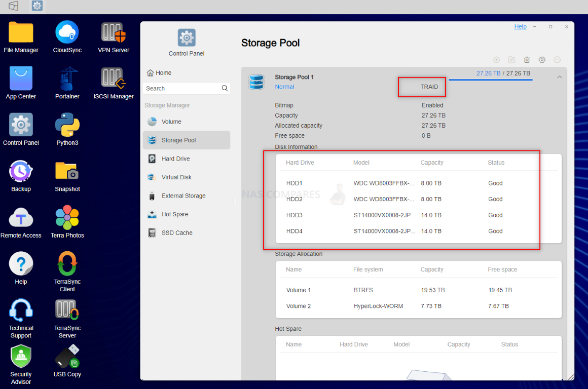
Task: Click the sidebar Search field
Action: [x=186, y=89]
